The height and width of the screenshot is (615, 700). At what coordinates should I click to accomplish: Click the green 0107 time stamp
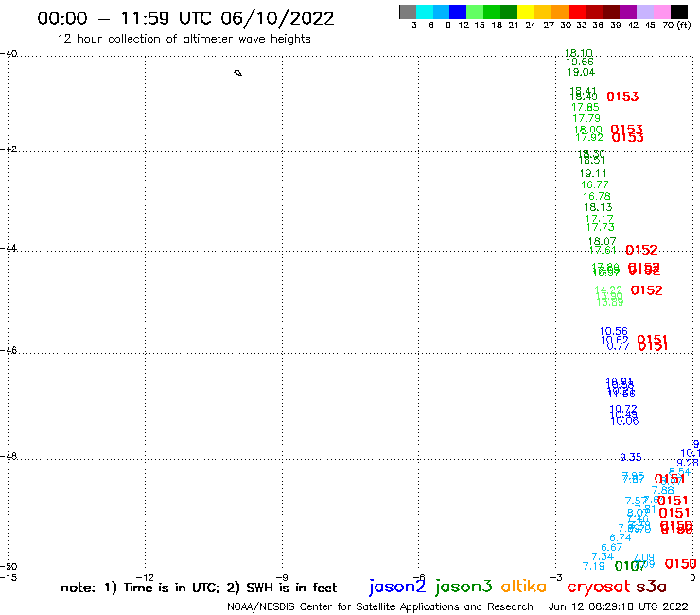[x=630, y=567]
